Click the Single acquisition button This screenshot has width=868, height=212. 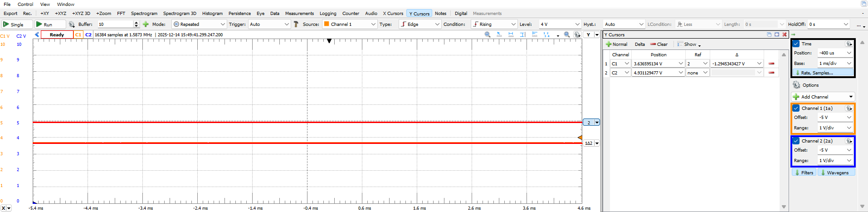[x=17, y=25]
